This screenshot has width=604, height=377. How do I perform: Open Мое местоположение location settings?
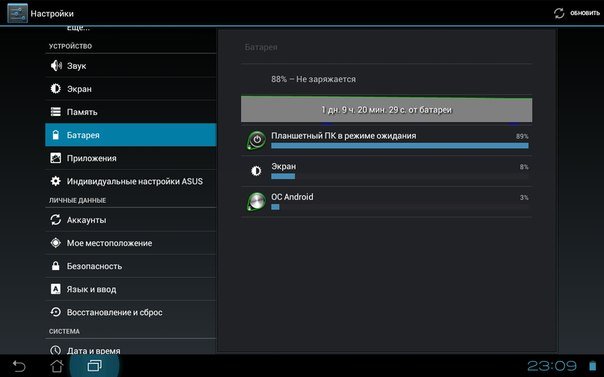pyautogui.click(x=131, y=243)
